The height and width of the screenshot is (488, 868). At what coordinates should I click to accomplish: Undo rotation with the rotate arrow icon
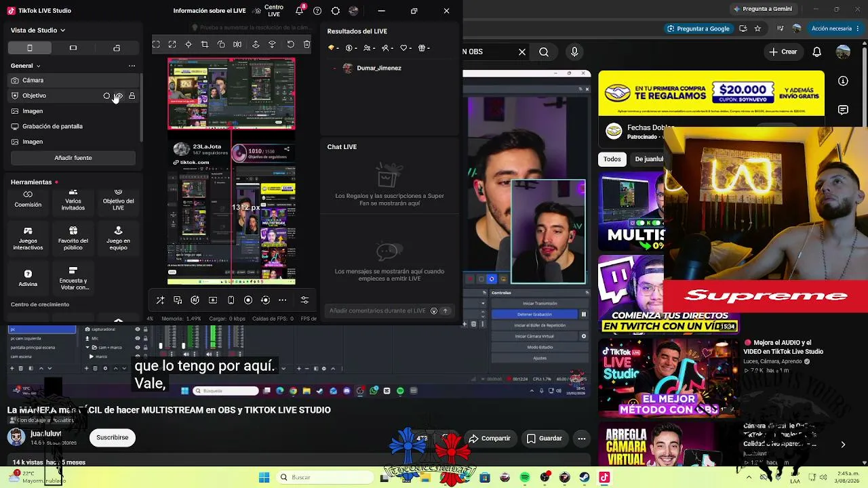point(291,45)
